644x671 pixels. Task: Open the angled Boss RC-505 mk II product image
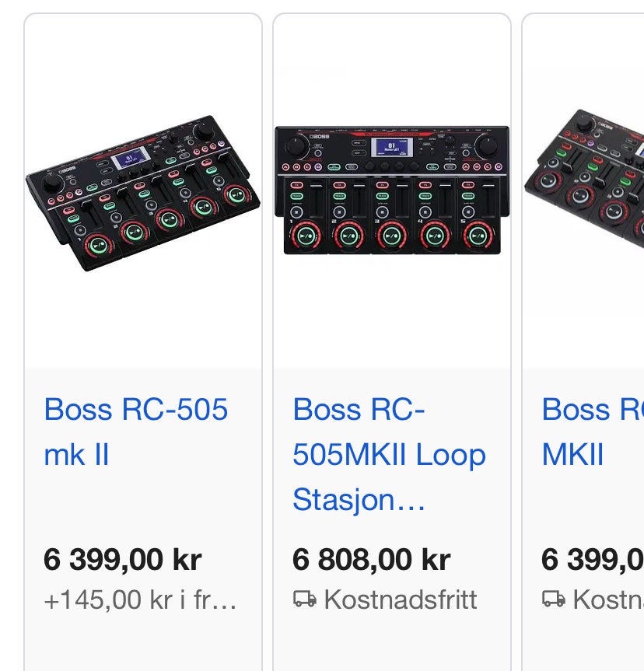143,193
